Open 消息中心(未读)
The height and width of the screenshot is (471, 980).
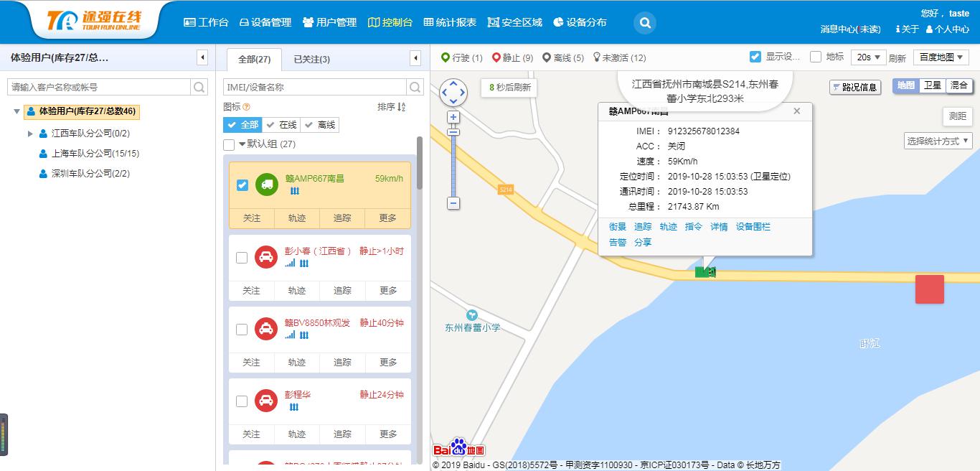pos(851,29)
